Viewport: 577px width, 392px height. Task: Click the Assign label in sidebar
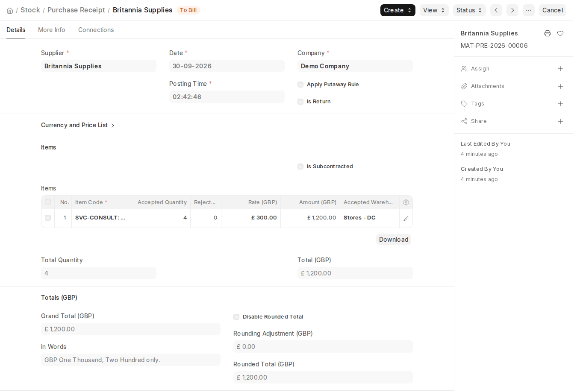[x=480, y=69]
